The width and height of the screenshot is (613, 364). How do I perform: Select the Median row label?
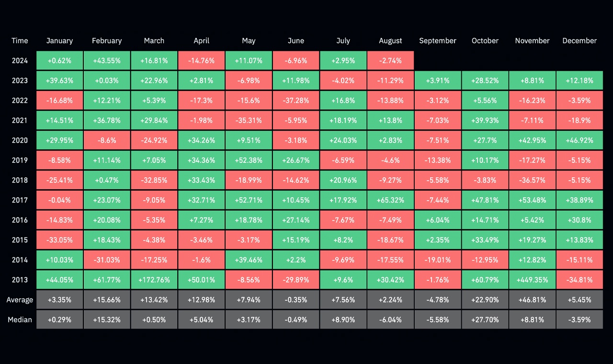[x=20, y=319]
